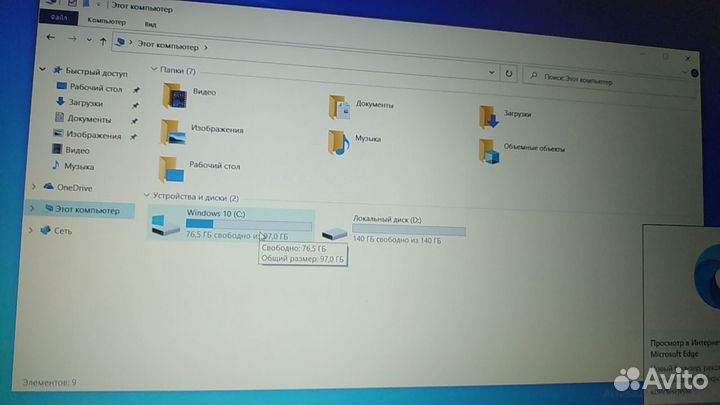Open the Файл menu tab

click(x=59, y=17)
